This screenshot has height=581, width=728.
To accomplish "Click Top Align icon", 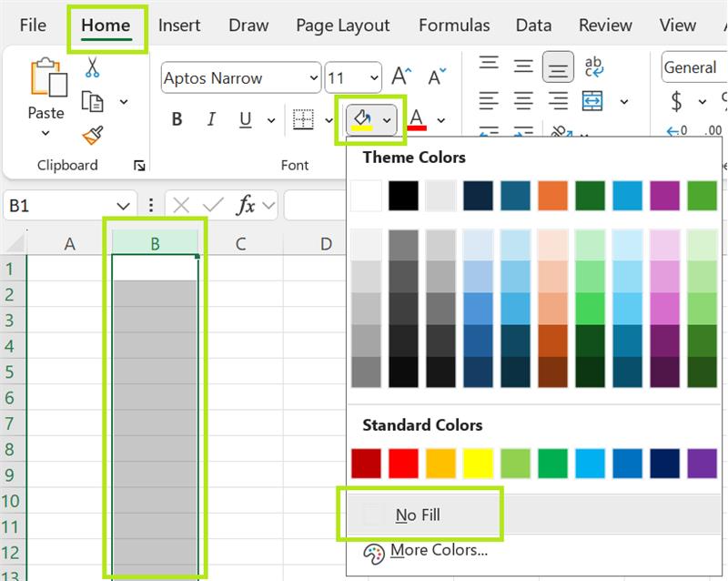I will [x=489, y=62].
